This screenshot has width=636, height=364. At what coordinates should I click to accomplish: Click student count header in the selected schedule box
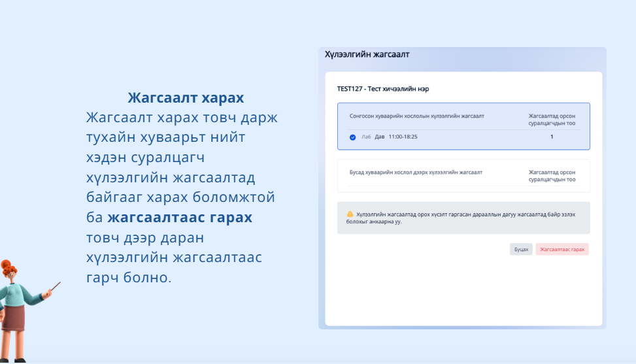pyautogui.click(x=552, y=120)
